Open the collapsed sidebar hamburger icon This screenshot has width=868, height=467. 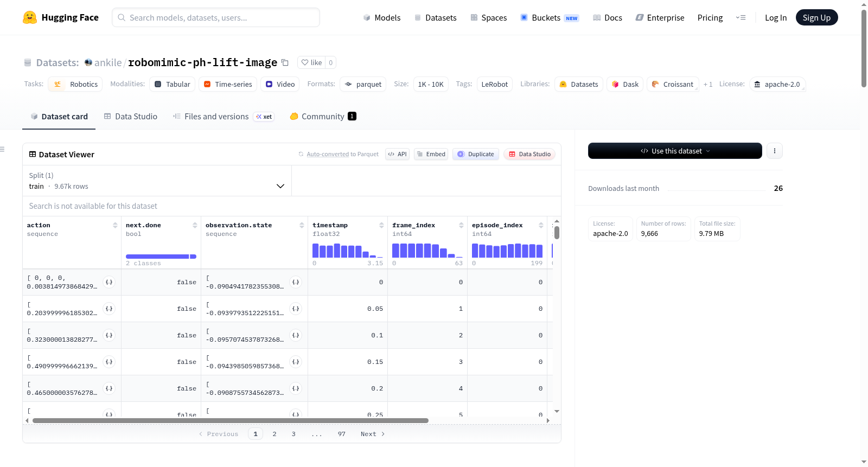coord(2,149)
